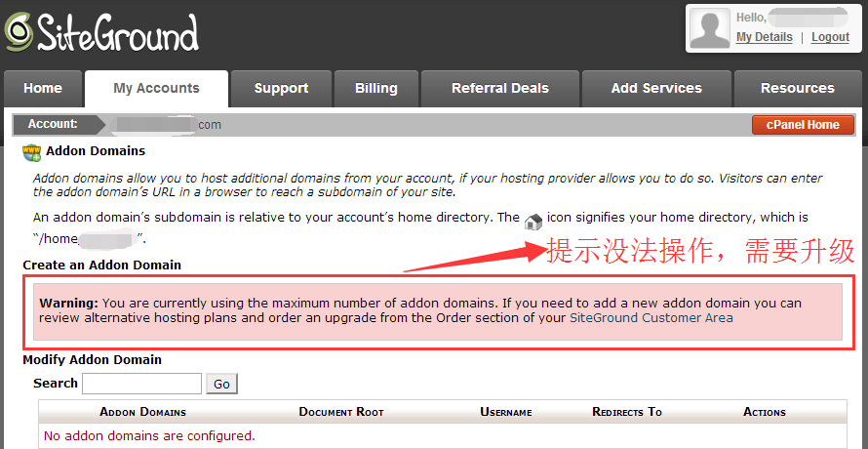Click the Logout link
The width and height of the screenshot is (868, 449).
pyautogui.click(x=830, y=37)
